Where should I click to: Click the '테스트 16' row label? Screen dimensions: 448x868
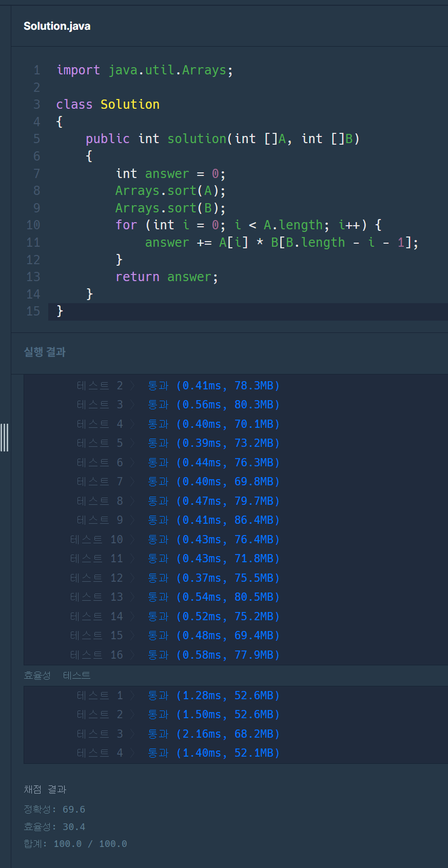(x=96, y=655)
